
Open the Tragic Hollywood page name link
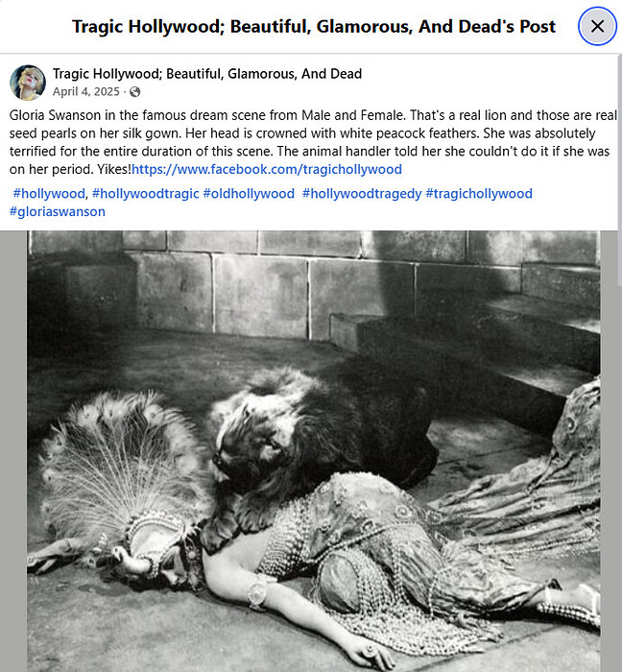207,74
